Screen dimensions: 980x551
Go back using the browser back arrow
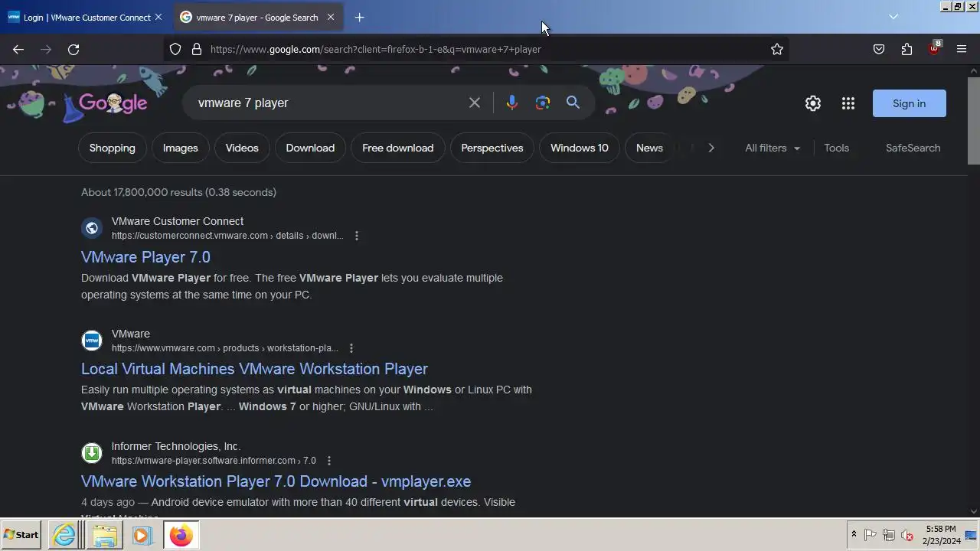[x=18, y=49]
